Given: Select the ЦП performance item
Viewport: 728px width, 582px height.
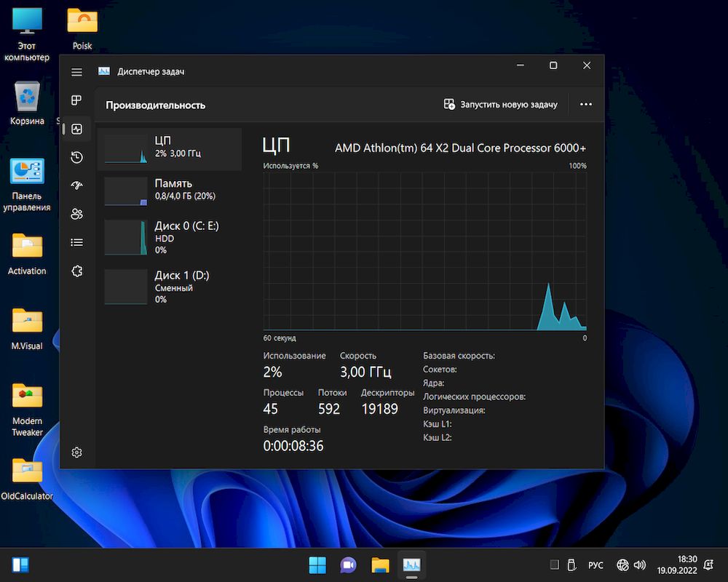Looking at the screenshot, I should point(172,148).
